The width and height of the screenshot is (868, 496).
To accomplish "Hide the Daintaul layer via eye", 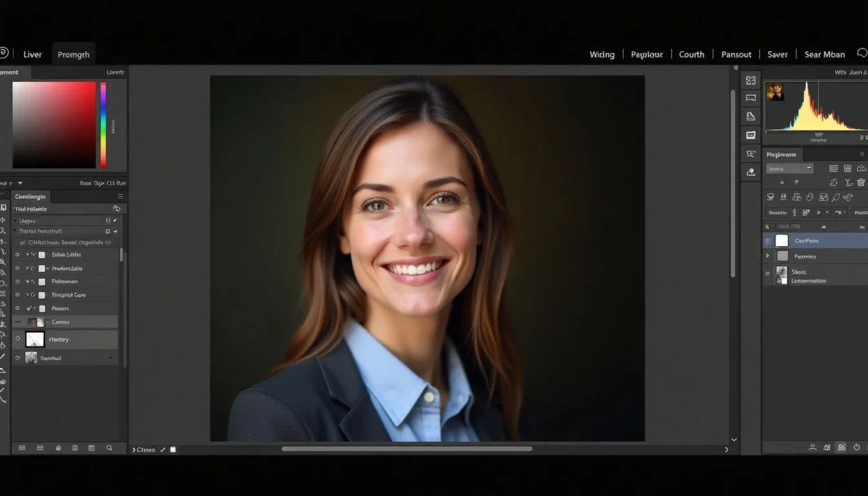I will point(17,357).
